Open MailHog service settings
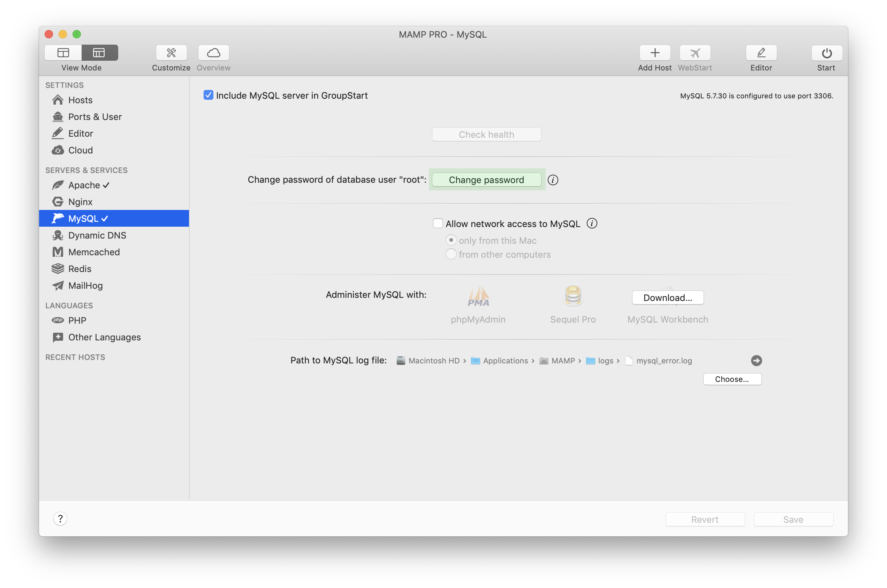This screenshot has width=887, height=588. (114, 286)
